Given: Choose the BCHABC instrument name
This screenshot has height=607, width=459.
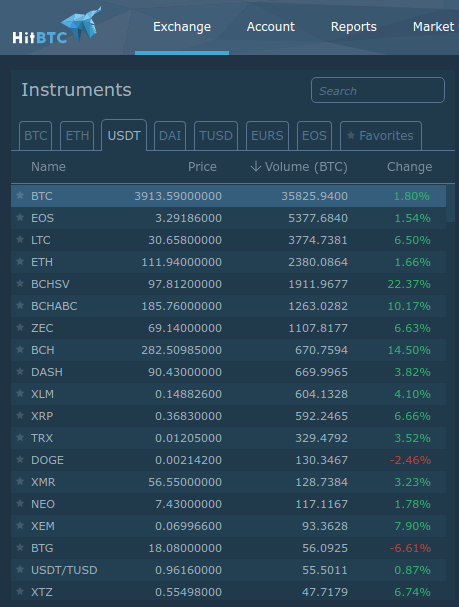Looking at the screenshot, I should click(54, 306).
